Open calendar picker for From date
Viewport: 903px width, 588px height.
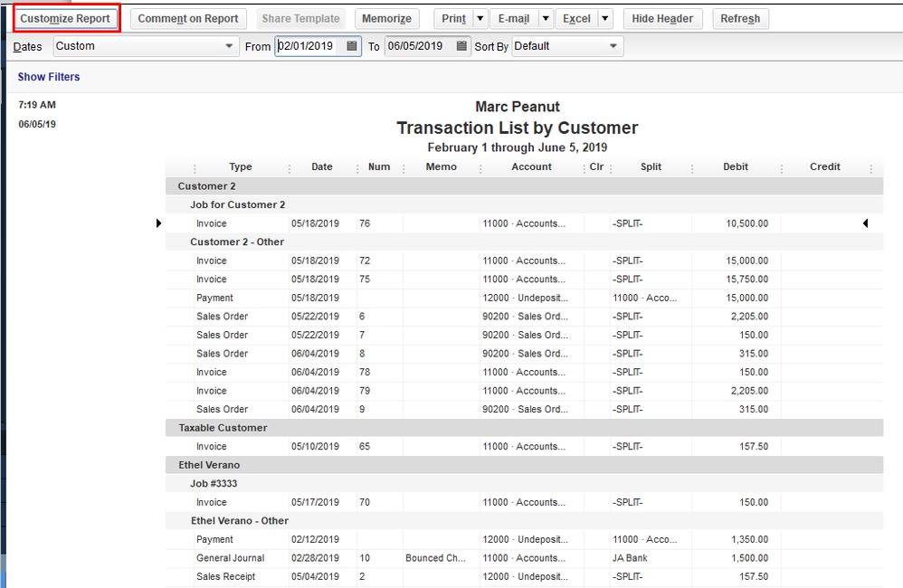coord(352,46)
